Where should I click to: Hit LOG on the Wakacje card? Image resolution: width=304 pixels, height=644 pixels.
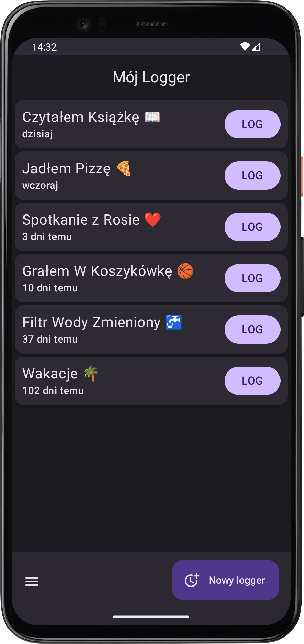tap(252, 381)
